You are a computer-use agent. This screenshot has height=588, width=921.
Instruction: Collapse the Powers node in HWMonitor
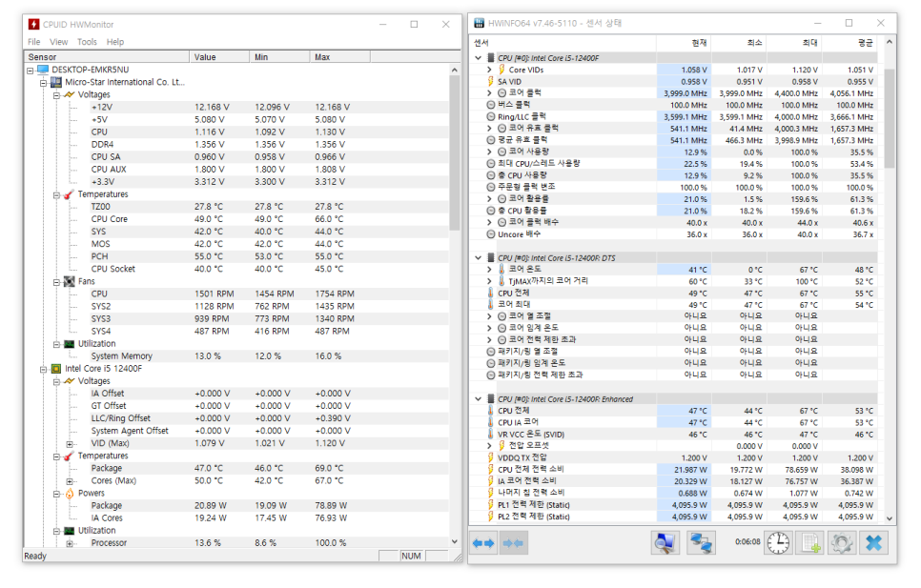click(56, 494)
